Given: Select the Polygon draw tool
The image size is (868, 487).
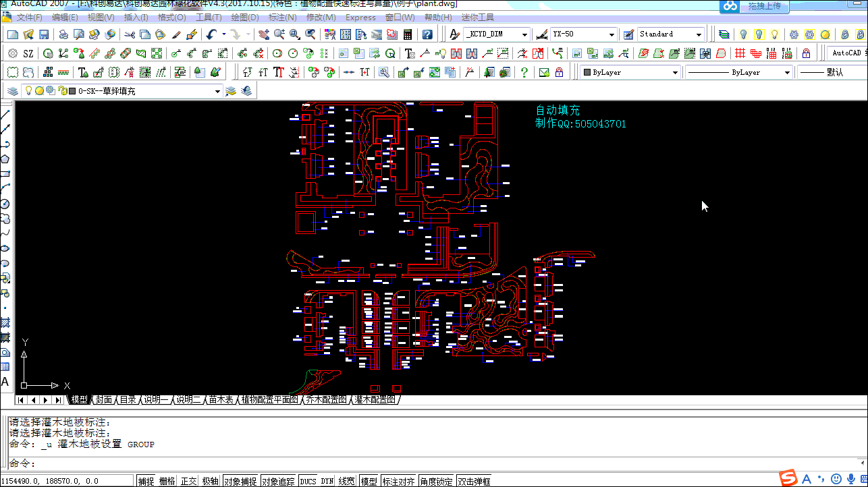Looking at the screenshot, I should tap(5, 159).
